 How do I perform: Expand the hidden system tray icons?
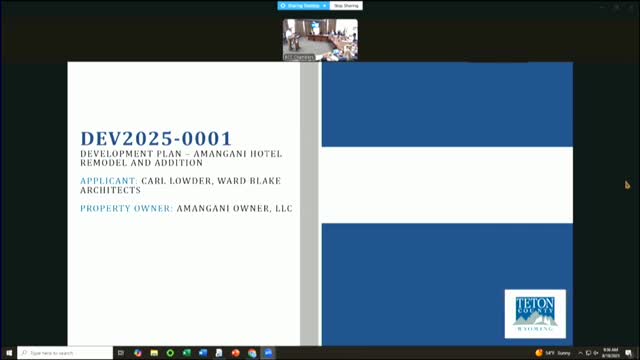pos(580,353)
